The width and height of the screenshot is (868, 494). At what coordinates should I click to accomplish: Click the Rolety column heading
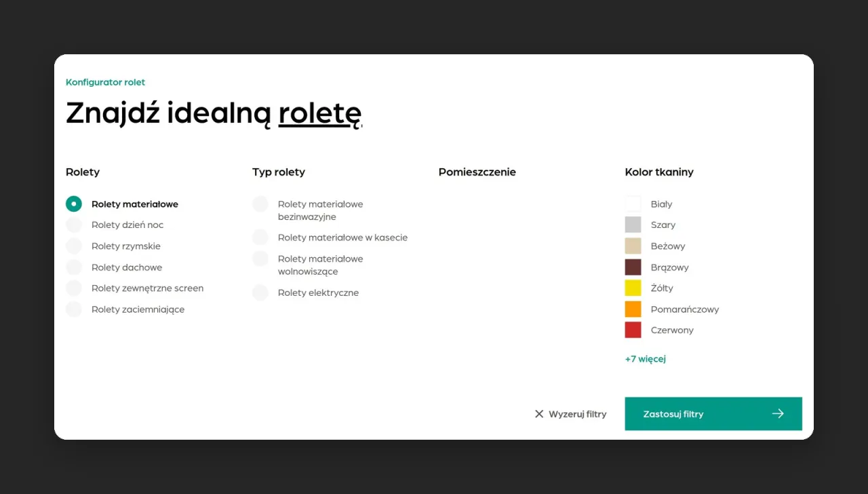tap(83, 172)
